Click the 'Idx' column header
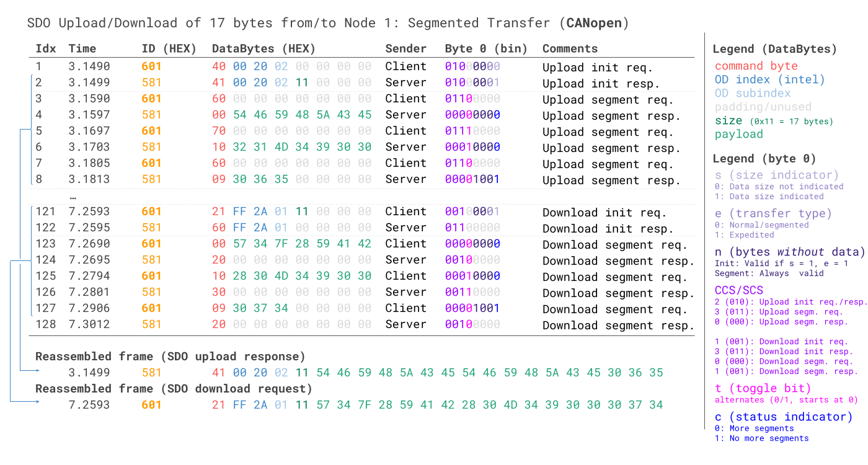 (x=45, y=48)
